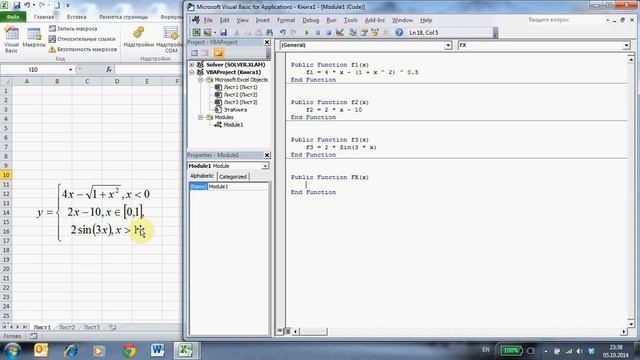Open dropdown arrow beside Insert UserForm icon
640x360 pixels.
[x=215, y=32]
